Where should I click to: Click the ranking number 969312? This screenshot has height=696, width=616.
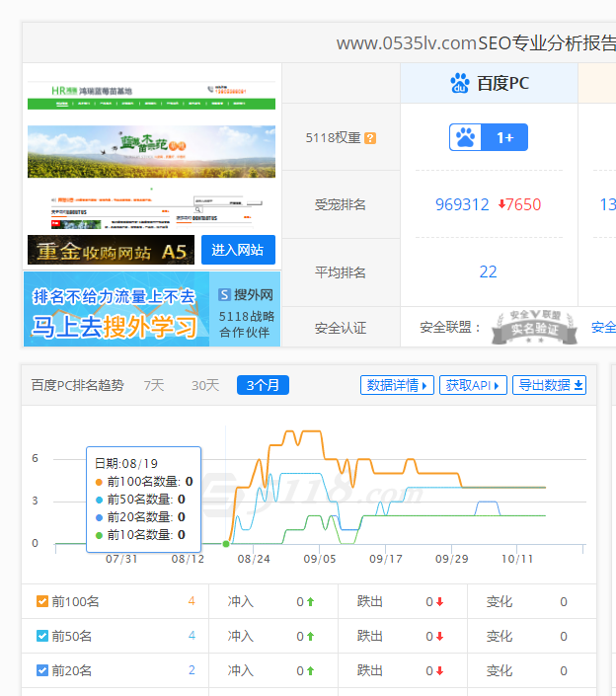462,204
